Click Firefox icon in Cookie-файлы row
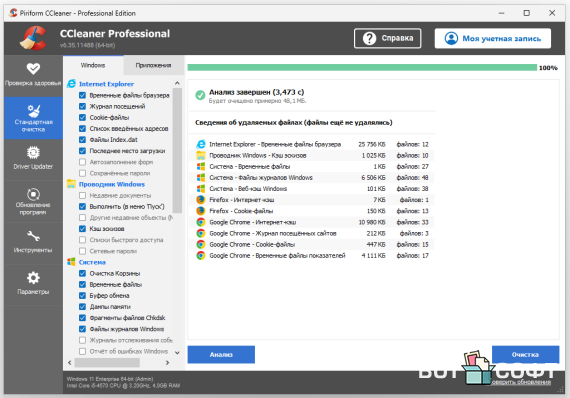This screenshot has height=398, width=570. [x=201, y=211]
